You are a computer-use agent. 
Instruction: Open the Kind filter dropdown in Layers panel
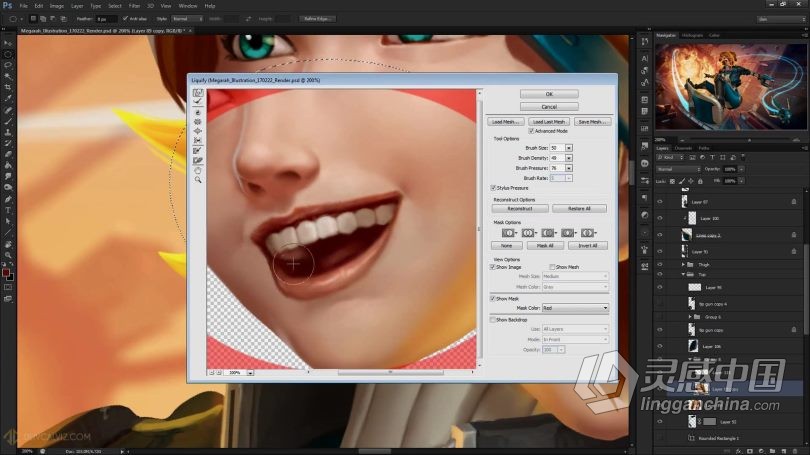(670, 158)
